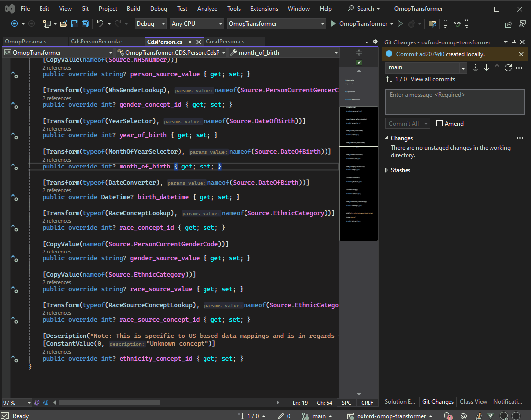Enable the Amend checkbox
Viewport: 531px width, 420px height.
[x=439, y=124]
